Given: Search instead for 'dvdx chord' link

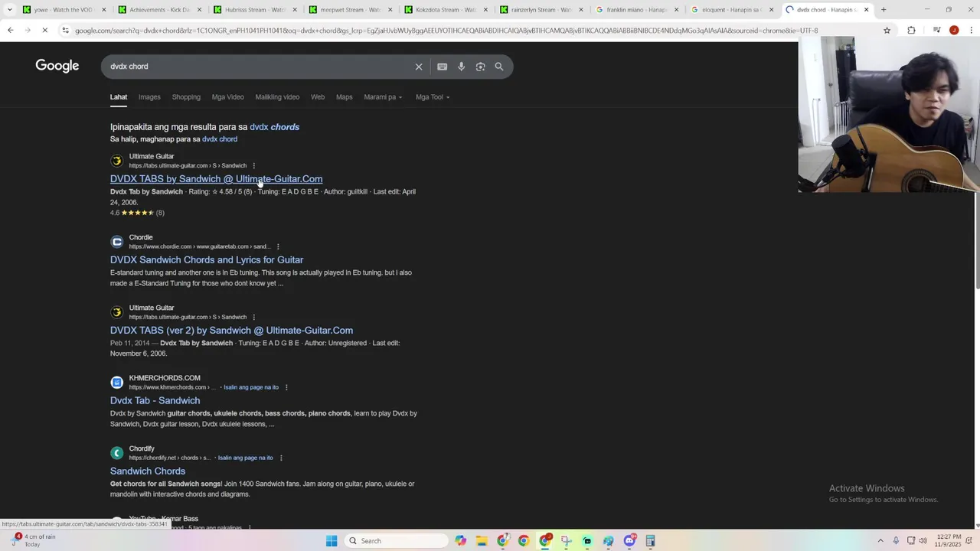Looking at the screenshot, I should click(x=220, y=139).
